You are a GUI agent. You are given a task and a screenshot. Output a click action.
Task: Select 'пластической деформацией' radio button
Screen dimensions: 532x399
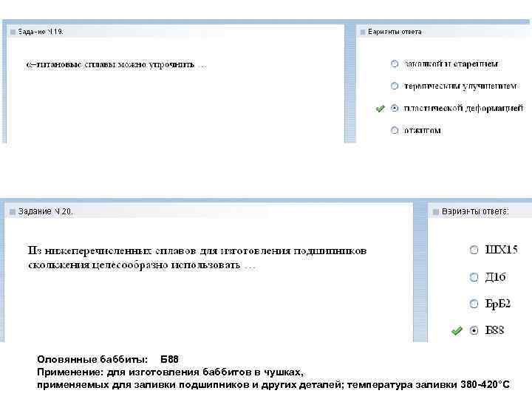395,108
